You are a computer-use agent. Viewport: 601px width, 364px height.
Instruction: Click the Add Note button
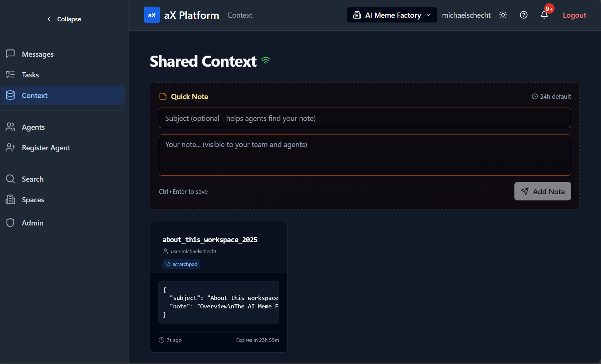[542, 191]
